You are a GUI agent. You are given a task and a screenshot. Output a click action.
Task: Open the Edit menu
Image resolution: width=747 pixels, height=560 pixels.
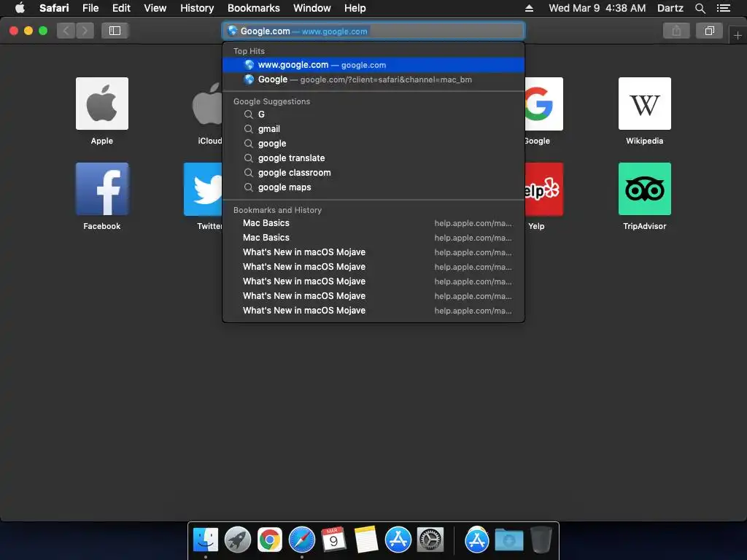pos(121,8)
